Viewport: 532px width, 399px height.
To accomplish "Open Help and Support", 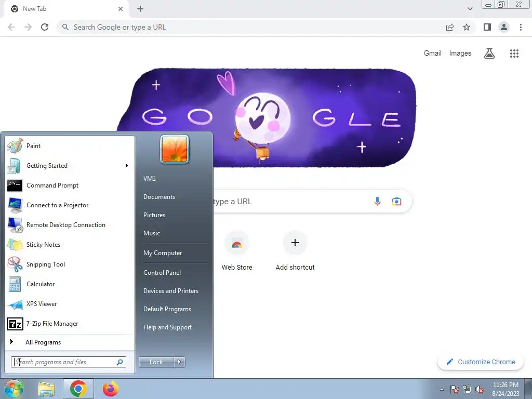I will click(x=167, y=327).
